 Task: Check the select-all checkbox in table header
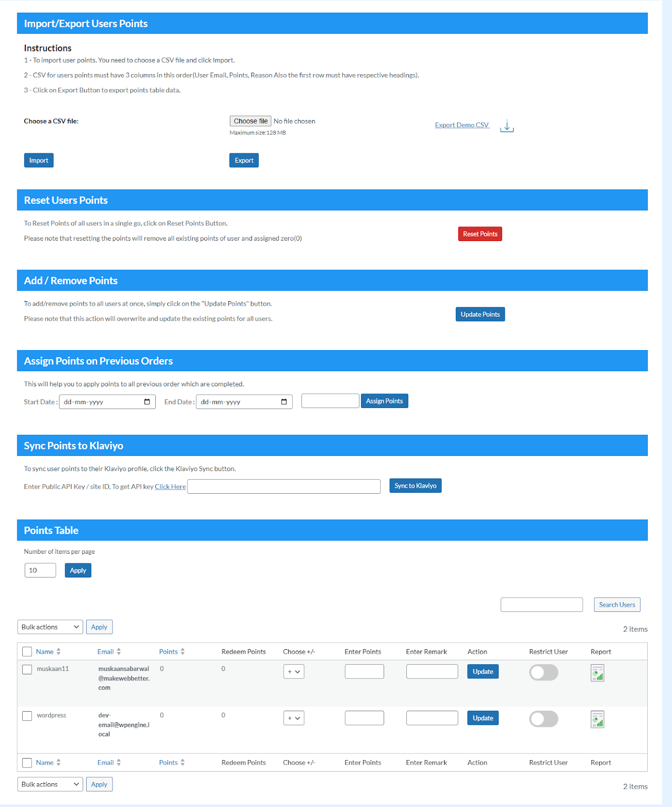27,652
